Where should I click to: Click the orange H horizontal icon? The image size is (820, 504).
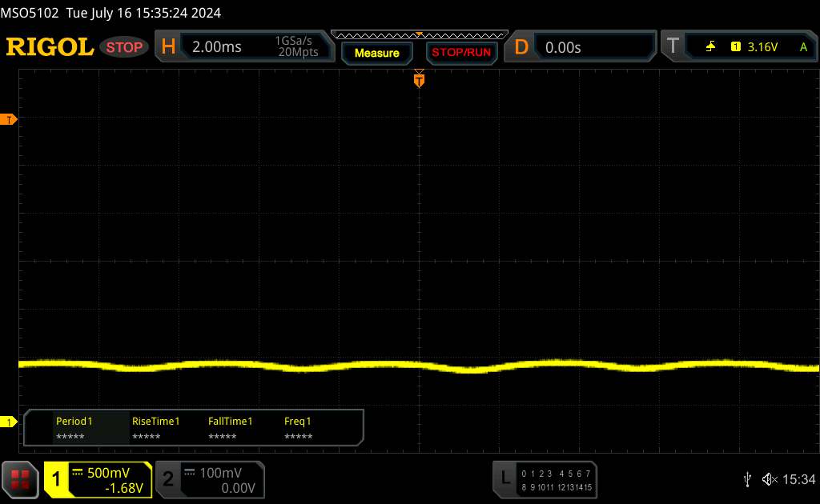click(x=168, y=47)
